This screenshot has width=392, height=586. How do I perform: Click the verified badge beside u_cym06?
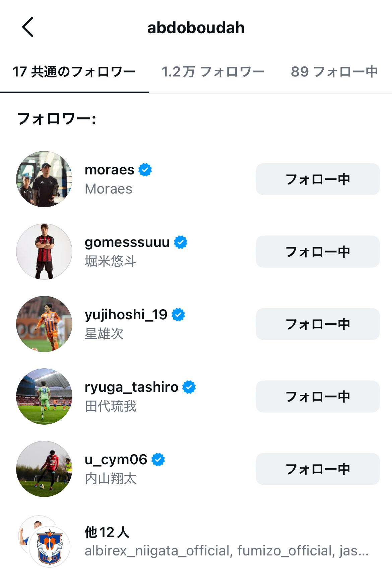point(158,460)
